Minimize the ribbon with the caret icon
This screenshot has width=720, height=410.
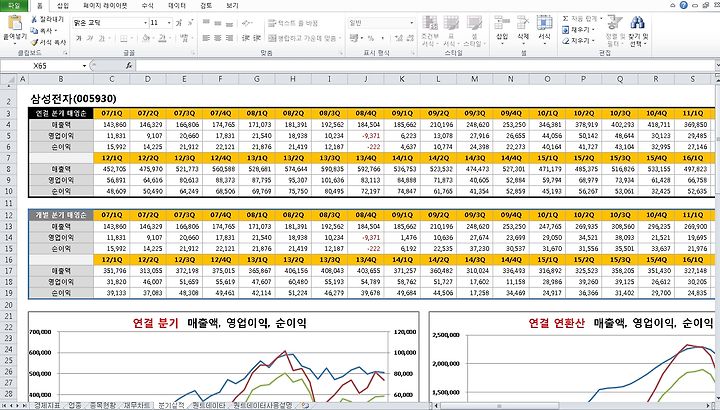[x=673, y=6]
